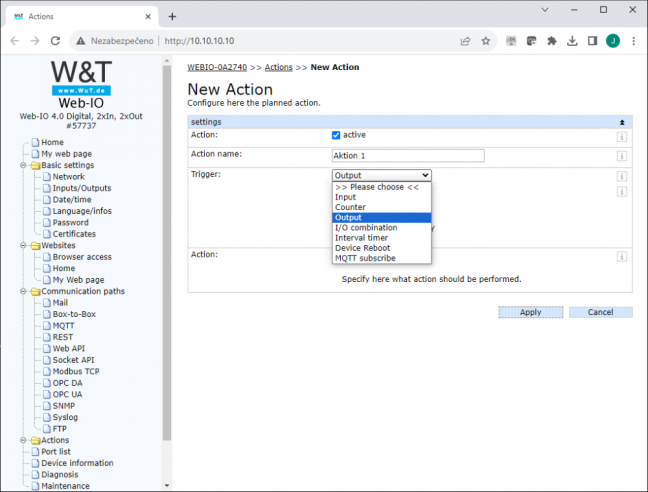The image size is (648, 492).
Task: Click the info icon beside the Trigger dropdown
Action: click(622, 177)
